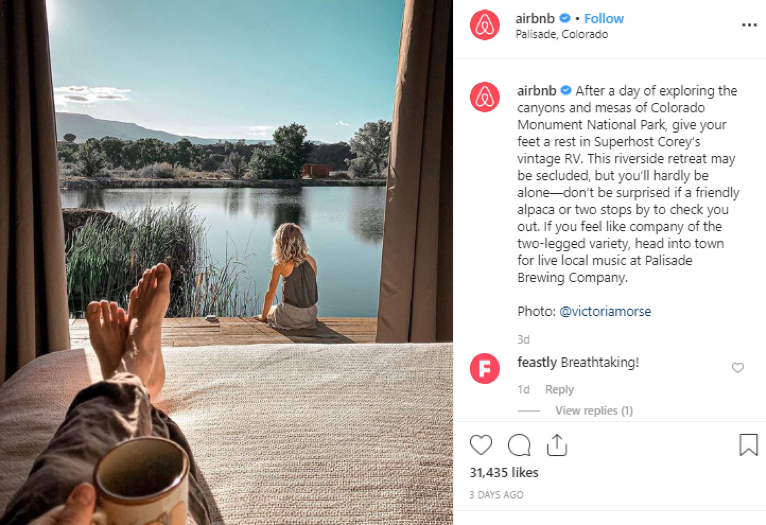Click airbnb avatar beside the caption
766x525 pixels.
(485, 97)
